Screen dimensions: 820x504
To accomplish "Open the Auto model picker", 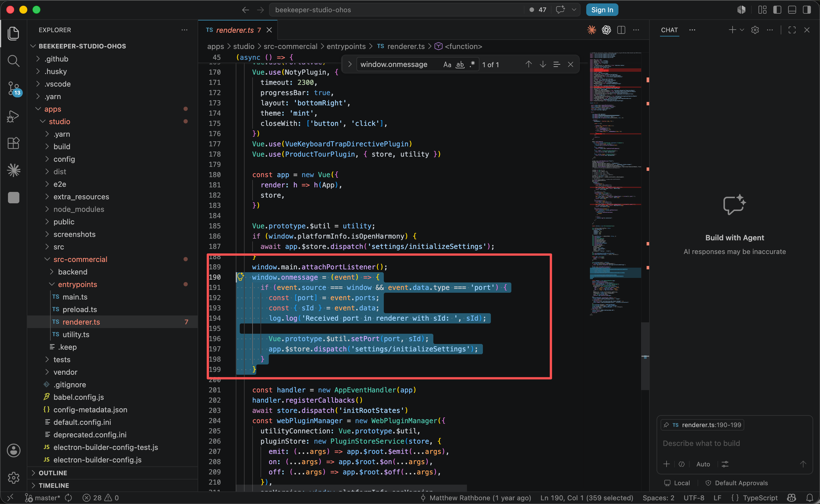I will coord(703,464).
